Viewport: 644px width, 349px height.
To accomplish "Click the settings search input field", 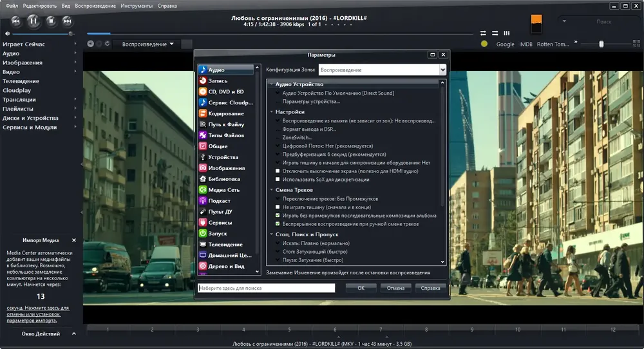I will pos(266,288).
